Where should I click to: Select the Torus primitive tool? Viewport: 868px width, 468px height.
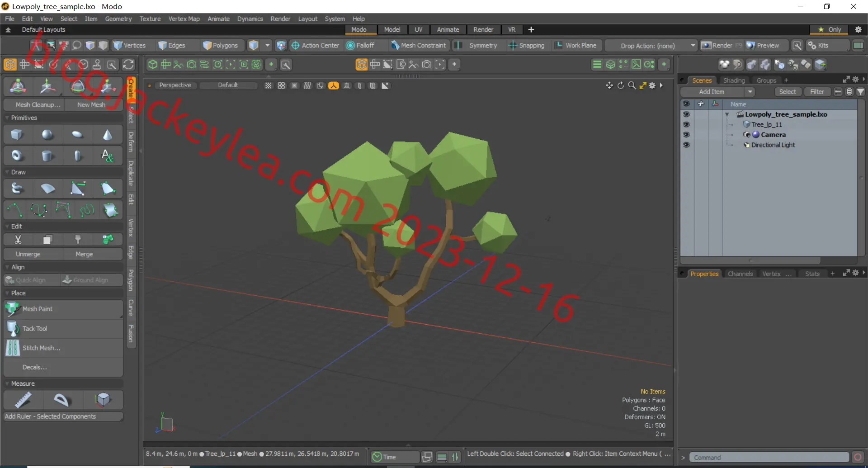click(x=17, y=156)
